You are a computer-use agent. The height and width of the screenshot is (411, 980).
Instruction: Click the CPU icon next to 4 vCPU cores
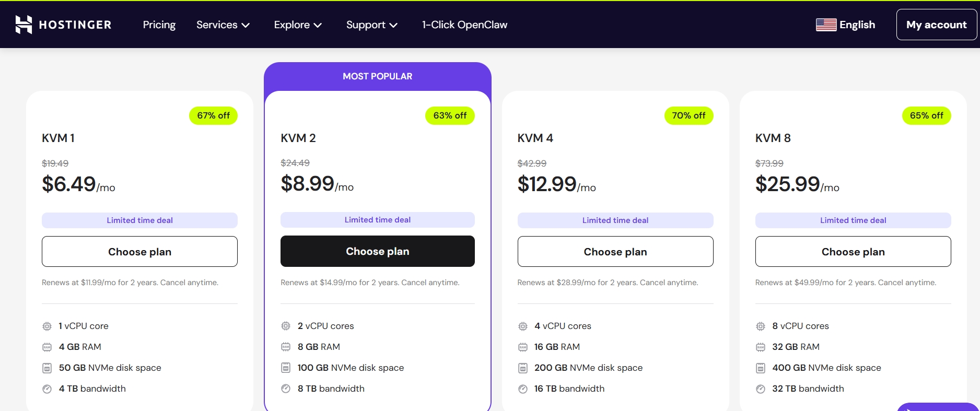point(523,326)
